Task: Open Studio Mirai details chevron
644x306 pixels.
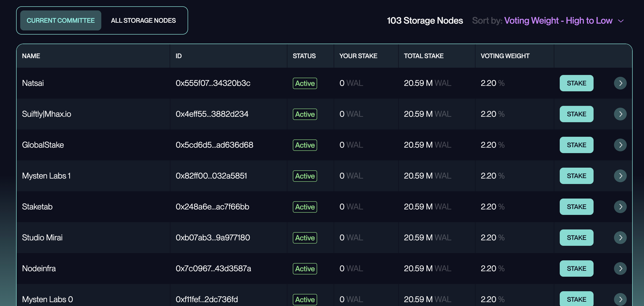Action: click(620, 237)
